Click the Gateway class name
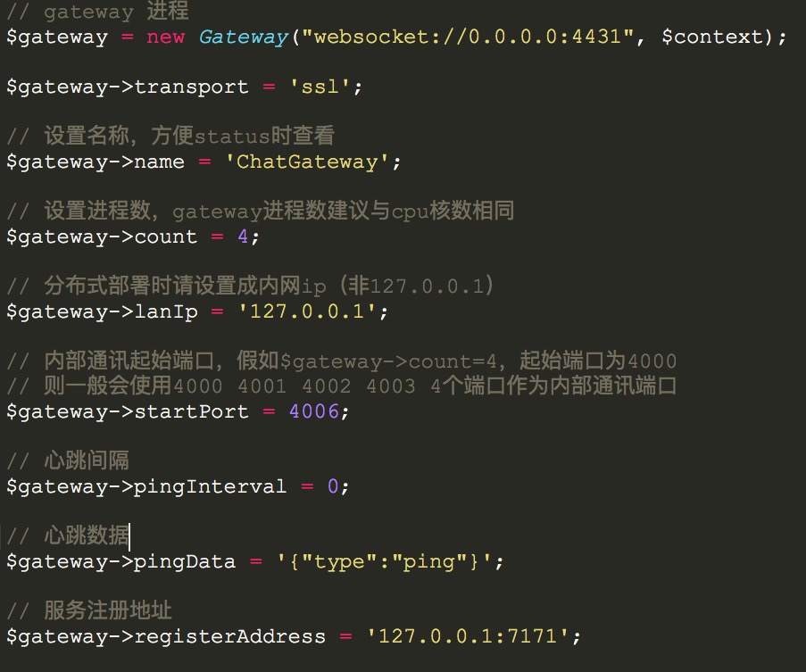This screenshot has height=672, width=806. tap(243, 37)
